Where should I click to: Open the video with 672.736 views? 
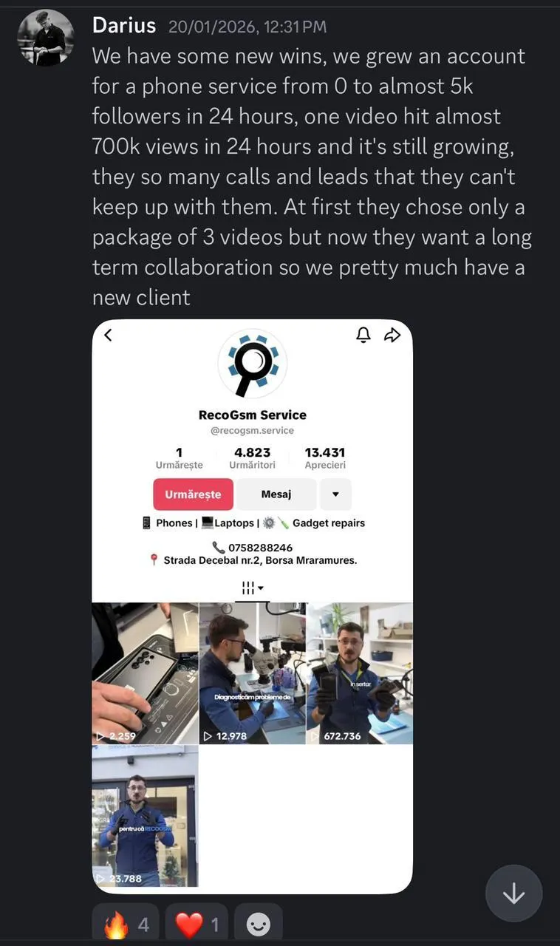(360, 673)
